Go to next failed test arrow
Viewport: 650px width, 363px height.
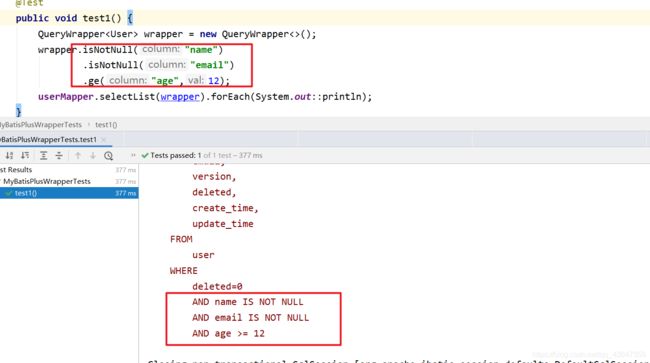tap(93, 155)
